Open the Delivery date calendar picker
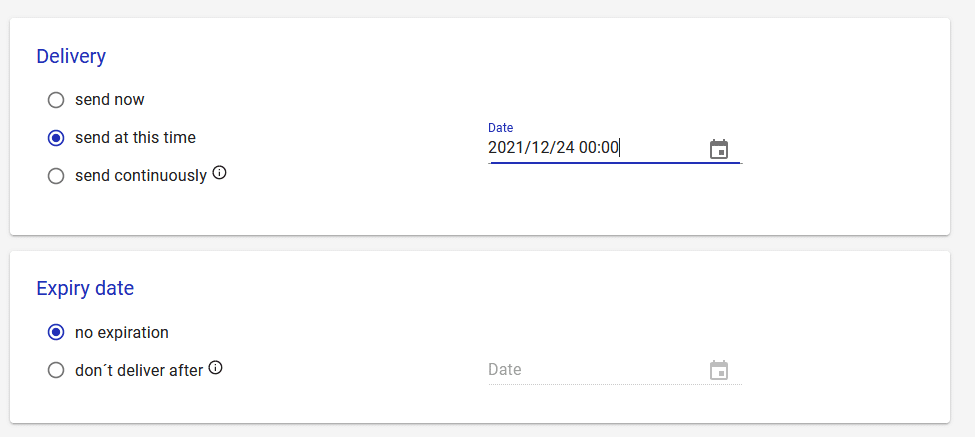The width and height of the screenshot is (975, 437). [719, 149]
